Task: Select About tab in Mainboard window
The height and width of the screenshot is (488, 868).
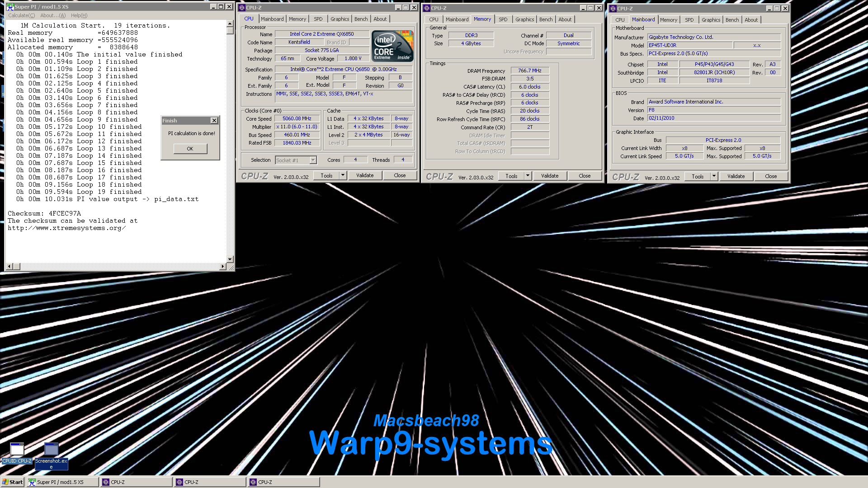Action: tap(751, 20)
